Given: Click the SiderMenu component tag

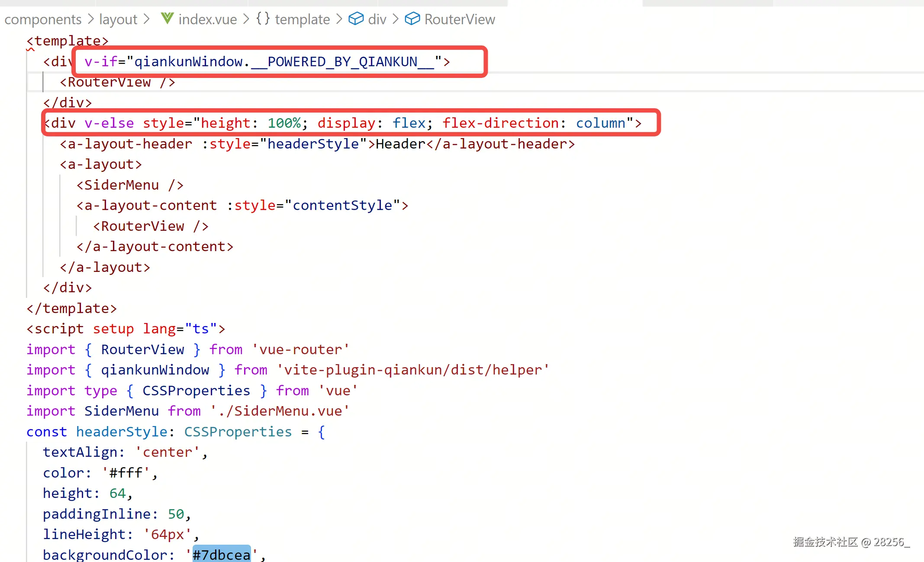Looking at the screenshot, I should click(122, 185).
